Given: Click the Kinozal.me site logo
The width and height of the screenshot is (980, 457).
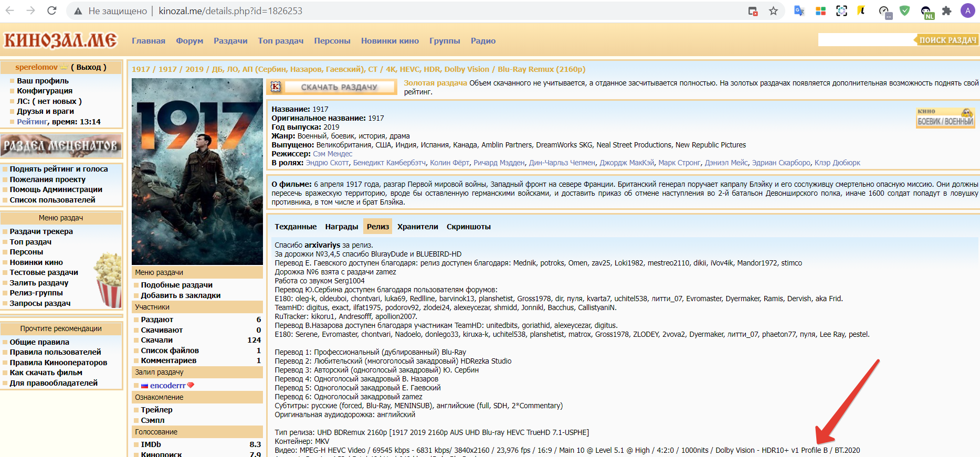Looking at the screenshot, I should coord(60,40).
